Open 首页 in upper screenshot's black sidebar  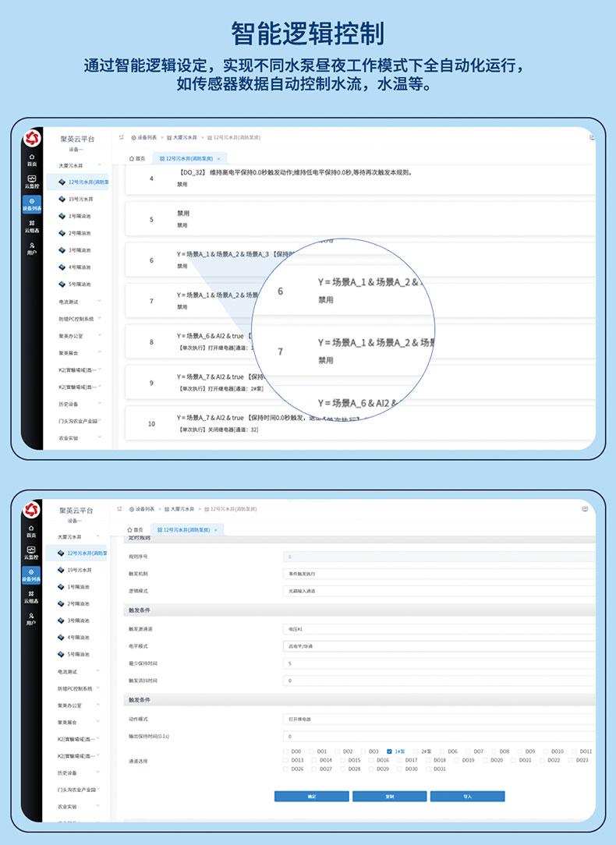(x=32, y=160)
